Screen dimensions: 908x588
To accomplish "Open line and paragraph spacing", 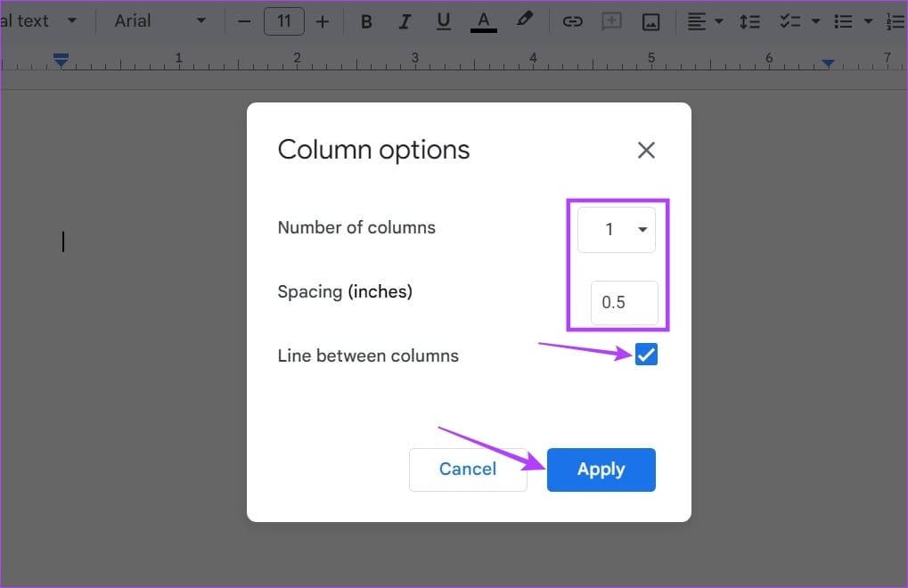I will point(749,21).
